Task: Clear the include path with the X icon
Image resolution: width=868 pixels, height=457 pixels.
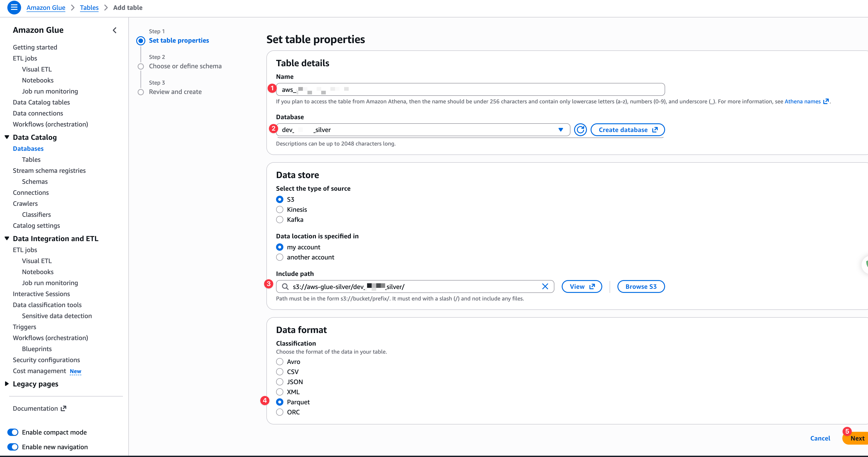Action: coord(545,286)
